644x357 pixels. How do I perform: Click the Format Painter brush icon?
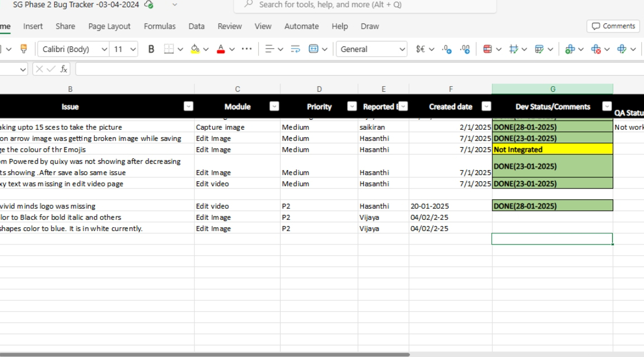click(x=24, y=49)
